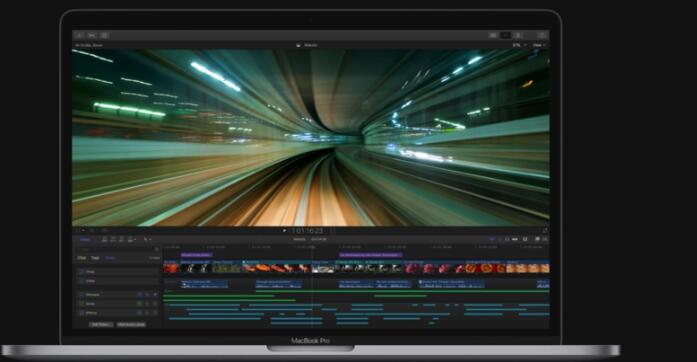Open the Share icon in the toolbar
Screen dimensions: 697x362
[x=541, y=35]
